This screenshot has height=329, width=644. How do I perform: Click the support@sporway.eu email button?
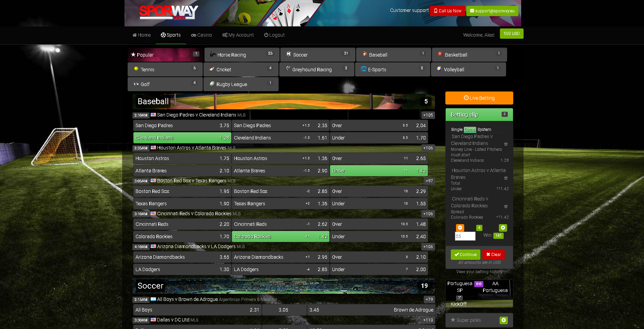point(492,11)
